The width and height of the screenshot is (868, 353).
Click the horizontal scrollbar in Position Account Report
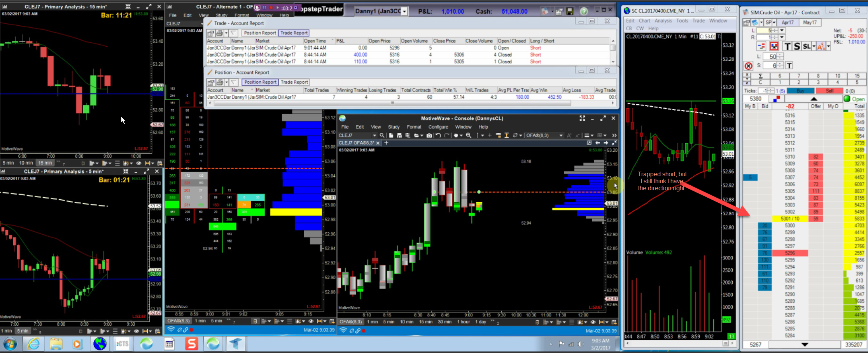coord(392,103)
